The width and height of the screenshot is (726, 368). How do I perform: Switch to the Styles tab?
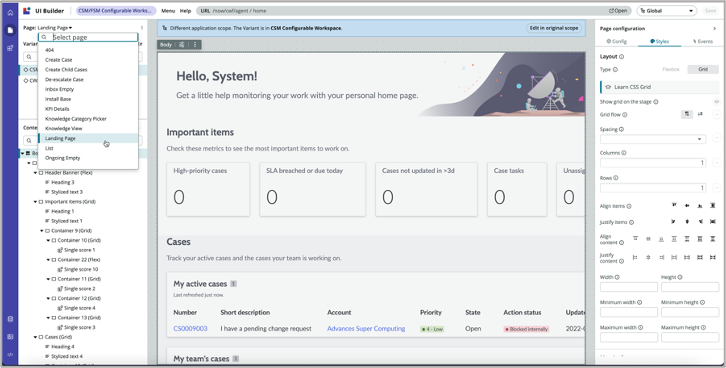coord(659,41)
